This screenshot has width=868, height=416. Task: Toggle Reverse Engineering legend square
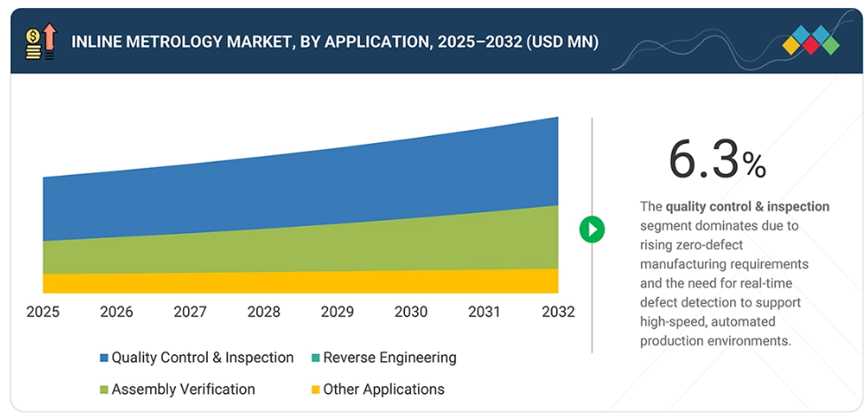[316, 359]
